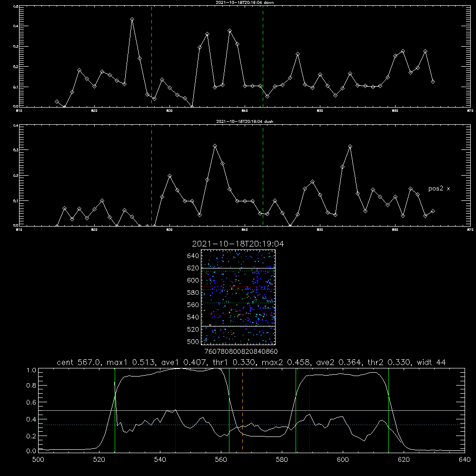Click 'widt 44' in the bottom plot title

pyautogui.click(x=431, y=362)
